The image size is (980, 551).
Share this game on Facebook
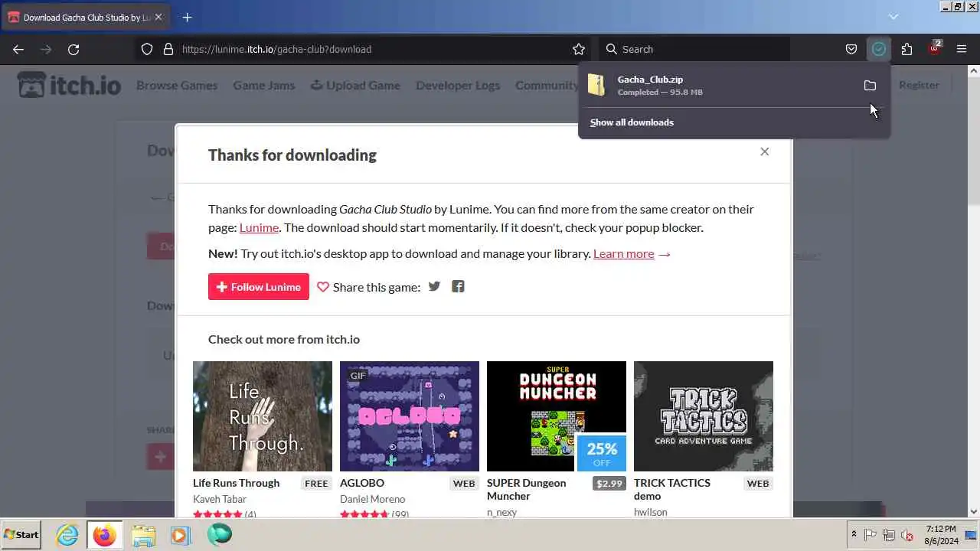coord(458,286)
